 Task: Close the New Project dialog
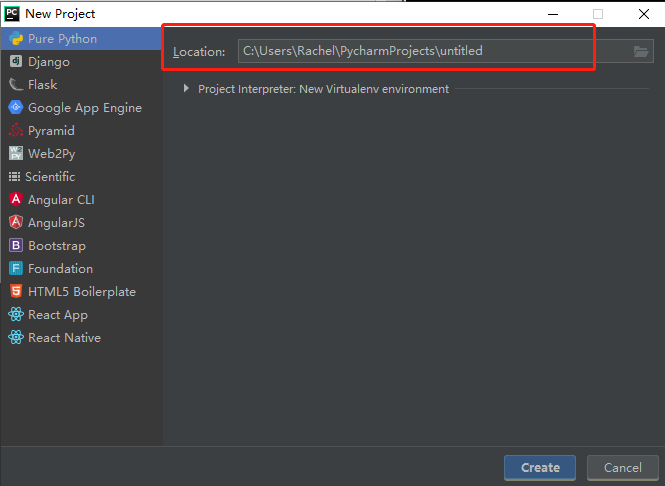[x=644, y=14]
